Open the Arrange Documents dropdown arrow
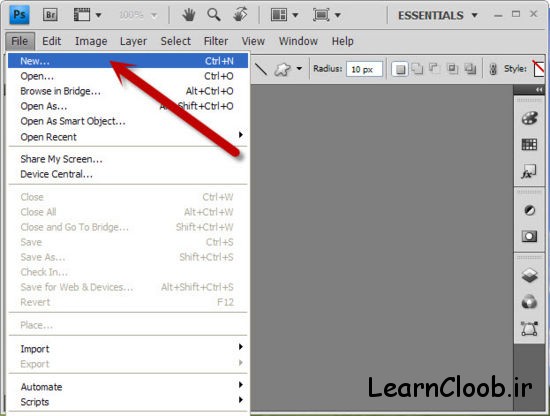The image size is (550, 416). 295,15
